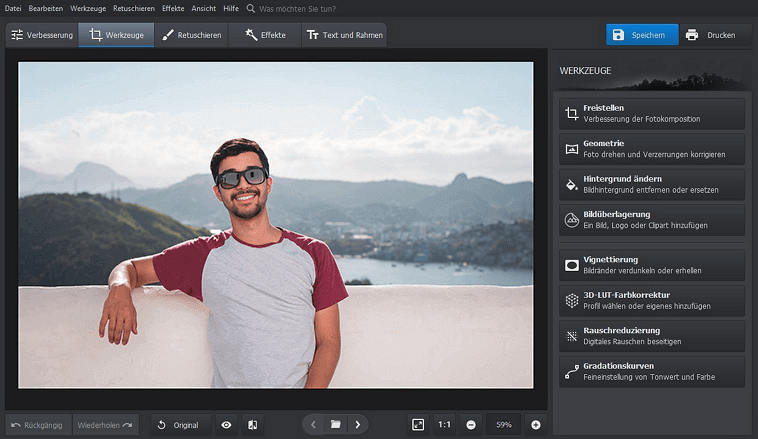Open the Freistellen crop tool
Image resolution: width=758 pixels, height=439 pixels.
point(651,114)
